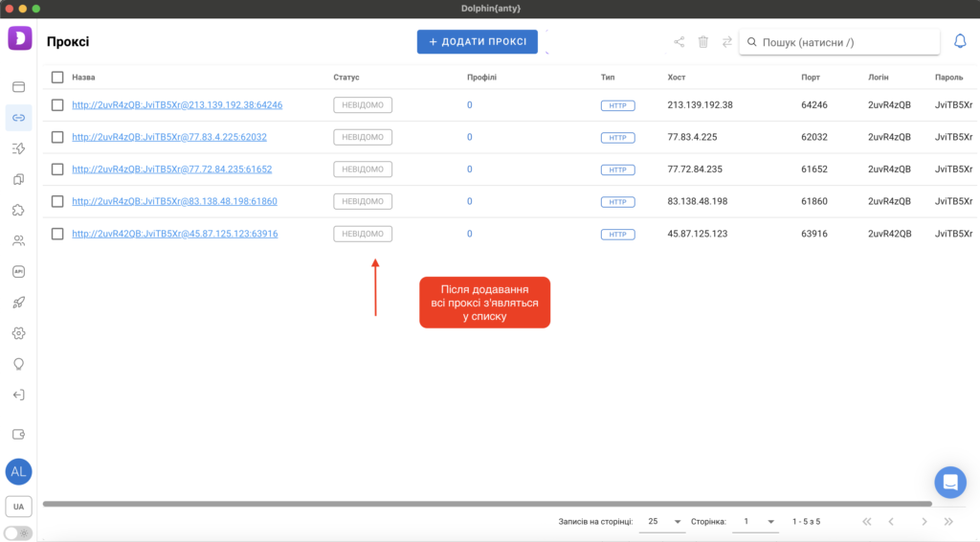Open the extensions puzzle icon
The width and height of the screenshot is (980, 542).
18,210
